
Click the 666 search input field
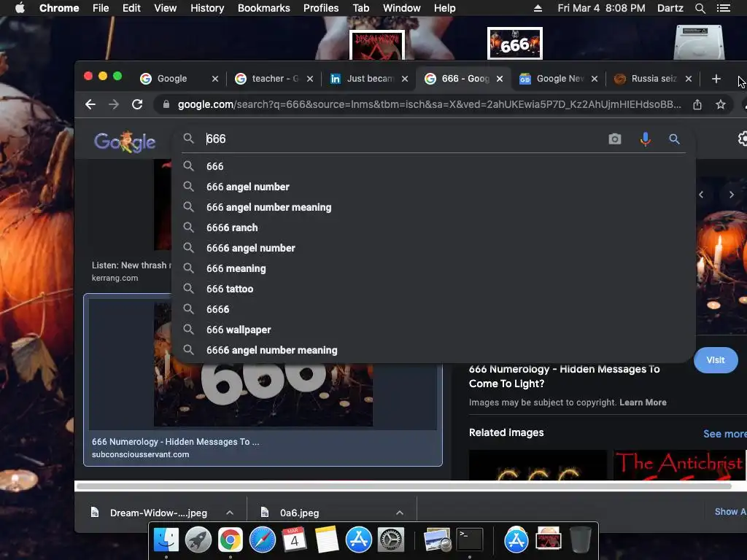pyautogui.click(x=400, y=139)
